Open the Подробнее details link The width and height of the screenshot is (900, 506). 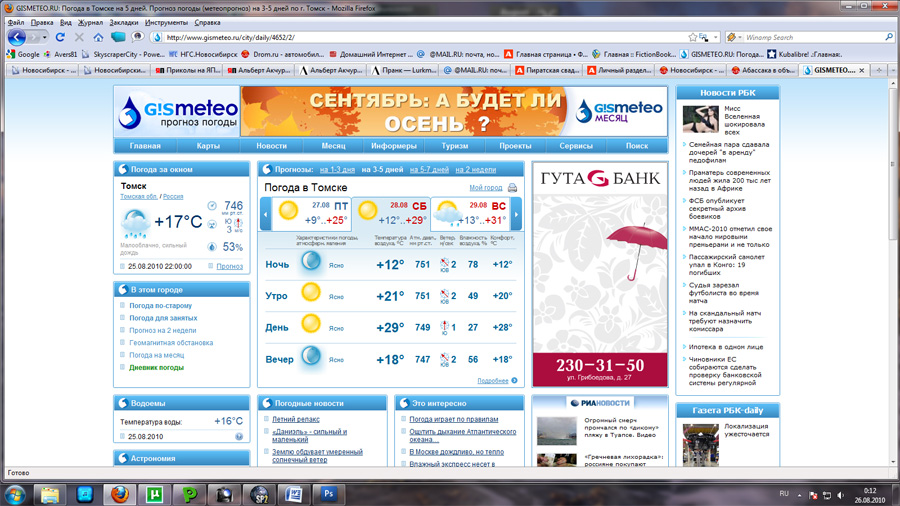[492, 380]
